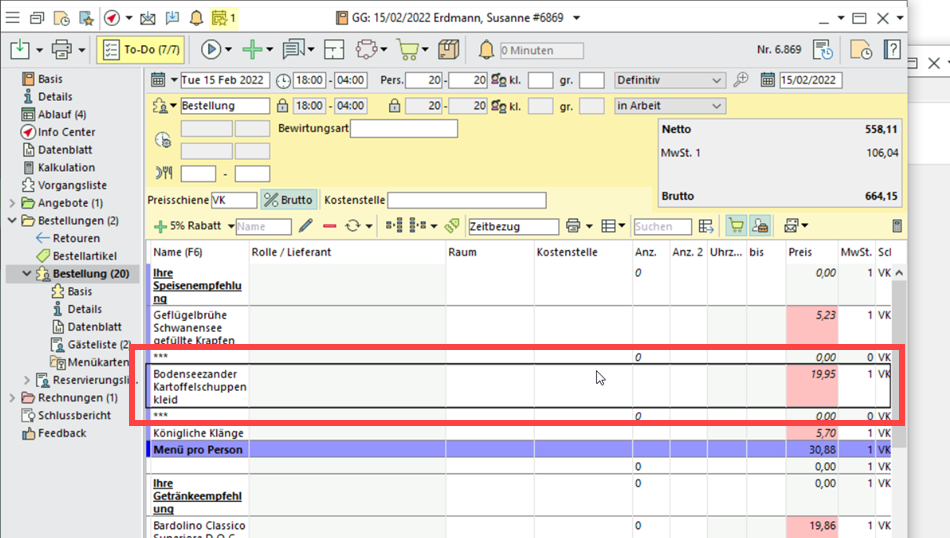Click the red minus delete-row icon
The image size is (950, 538).
click(329, 227)
